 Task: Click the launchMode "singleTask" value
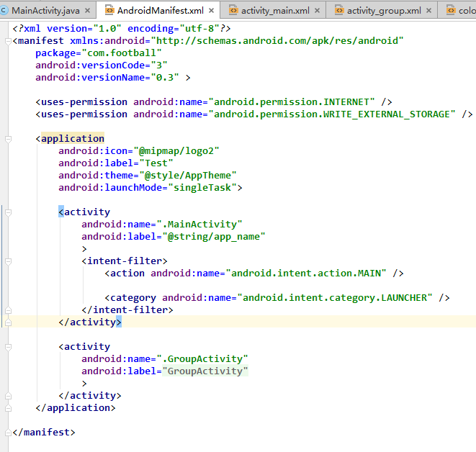(202, 187)
